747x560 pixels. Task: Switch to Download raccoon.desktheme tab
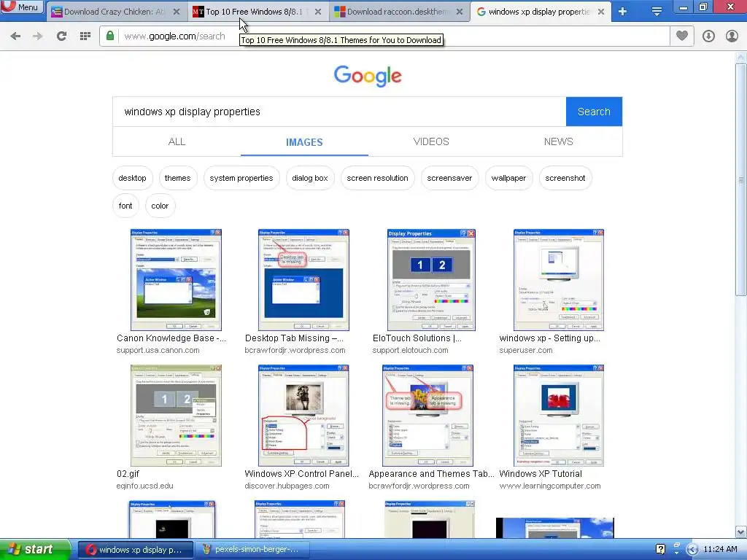(x=397, y=12)
